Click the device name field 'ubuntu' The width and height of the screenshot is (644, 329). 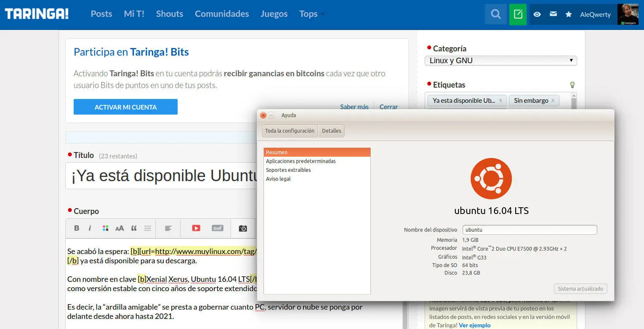tap(530, 230)
